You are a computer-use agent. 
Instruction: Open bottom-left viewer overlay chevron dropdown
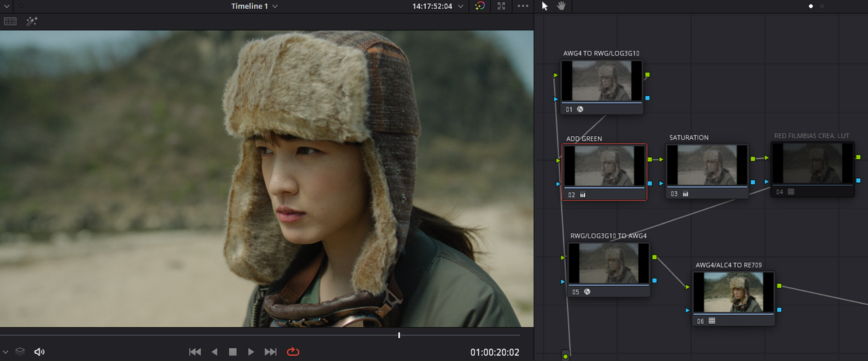tap(5, 352)
